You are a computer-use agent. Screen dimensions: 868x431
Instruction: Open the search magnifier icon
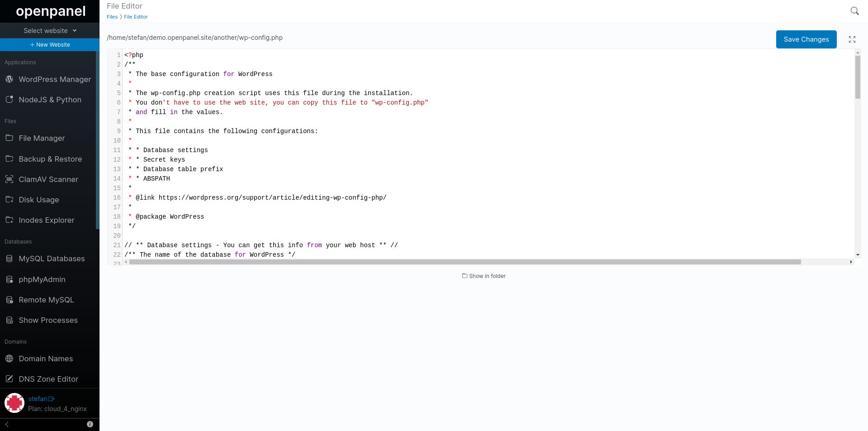(x=854, y=11)
